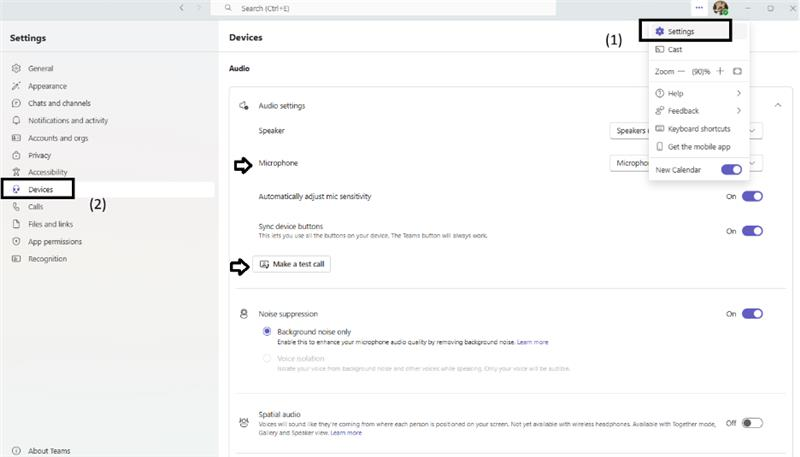Toggle Automatically adjust mic sensitivity
The height and width of the screenshot is (457, 800).
(x=752, y=196)
